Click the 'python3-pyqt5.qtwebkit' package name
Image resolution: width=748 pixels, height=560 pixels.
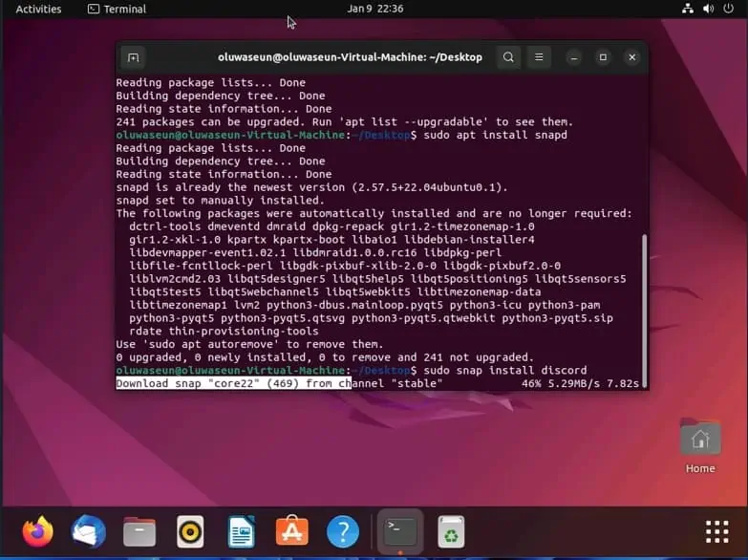[x=423, y=318]
